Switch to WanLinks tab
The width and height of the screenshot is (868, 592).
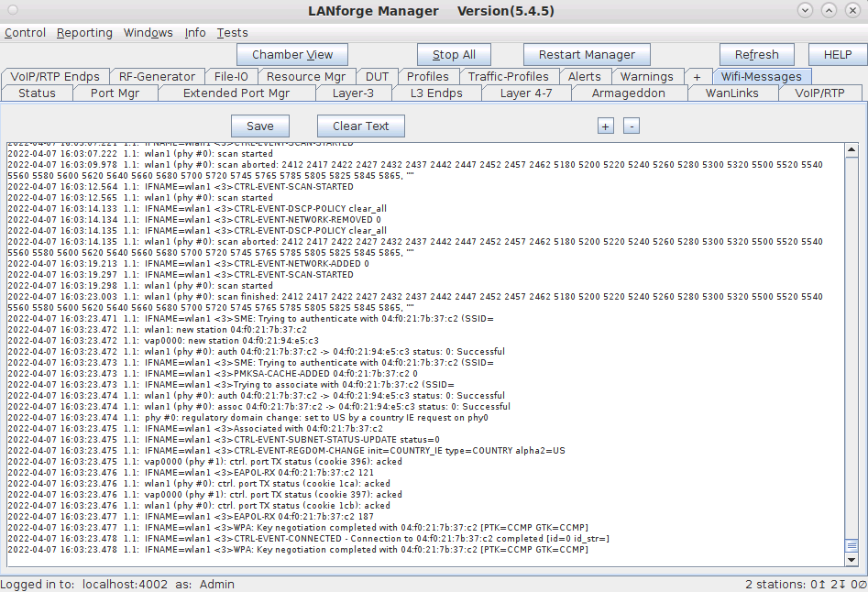tap(732, 93)
